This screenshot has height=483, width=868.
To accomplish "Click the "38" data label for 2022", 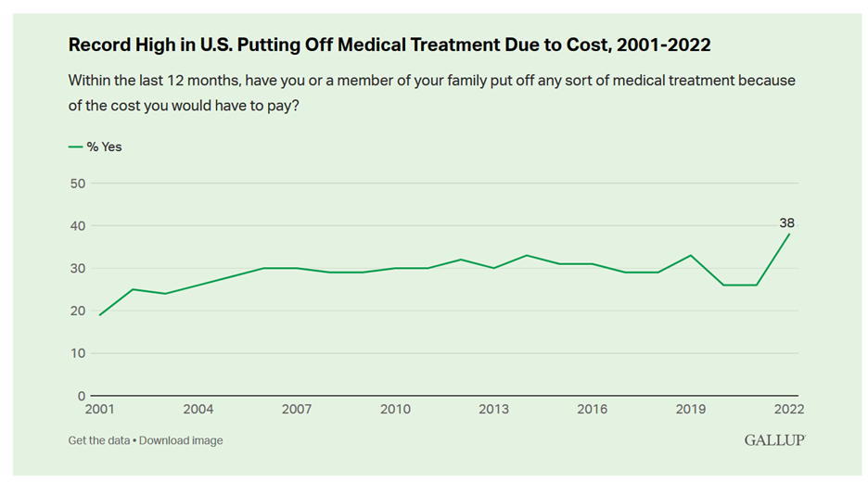I will (x=786, y=222).
